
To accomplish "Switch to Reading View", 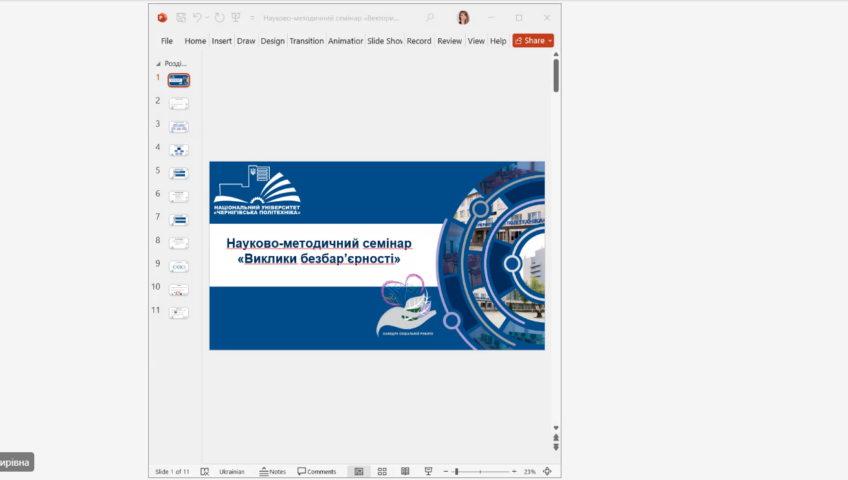I will 405,472.
